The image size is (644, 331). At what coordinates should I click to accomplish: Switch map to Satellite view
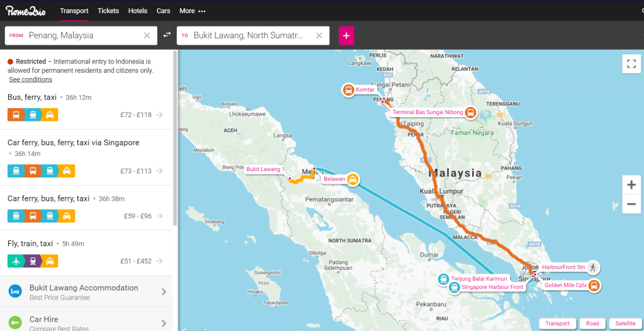624,323
